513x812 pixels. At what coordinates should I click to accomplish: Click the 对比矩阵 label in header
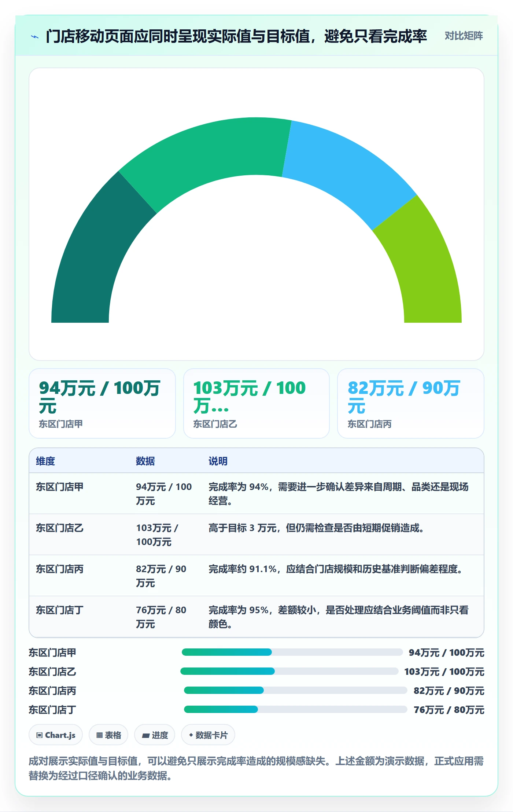pyautogui.click(x=464, y=36)
